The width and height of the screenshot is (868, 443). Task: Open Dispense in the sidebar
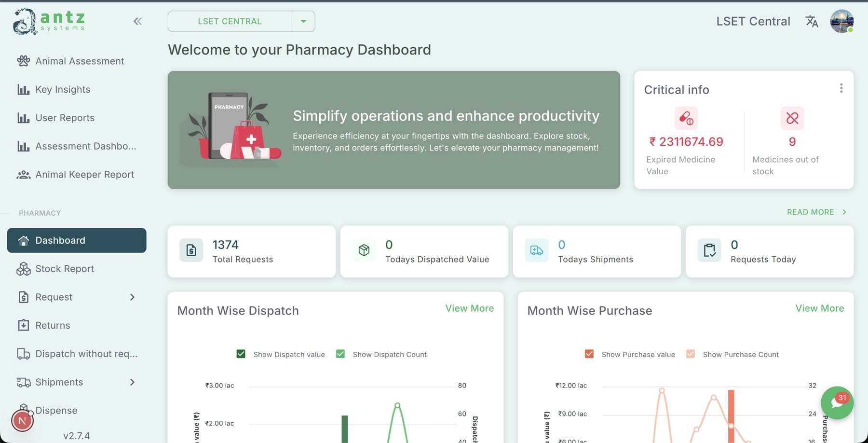tap(77, 410)
